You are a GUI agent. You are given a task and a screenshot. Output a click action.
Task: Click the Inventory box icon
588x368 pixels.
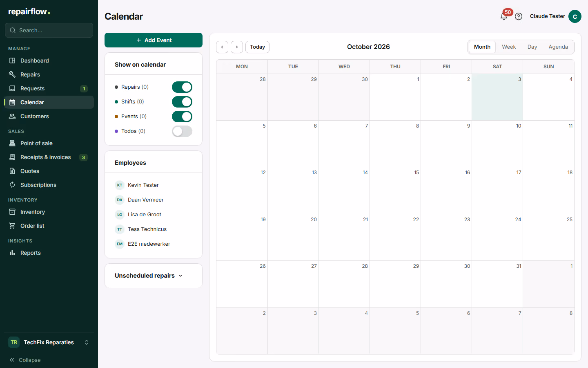point(12,212)
